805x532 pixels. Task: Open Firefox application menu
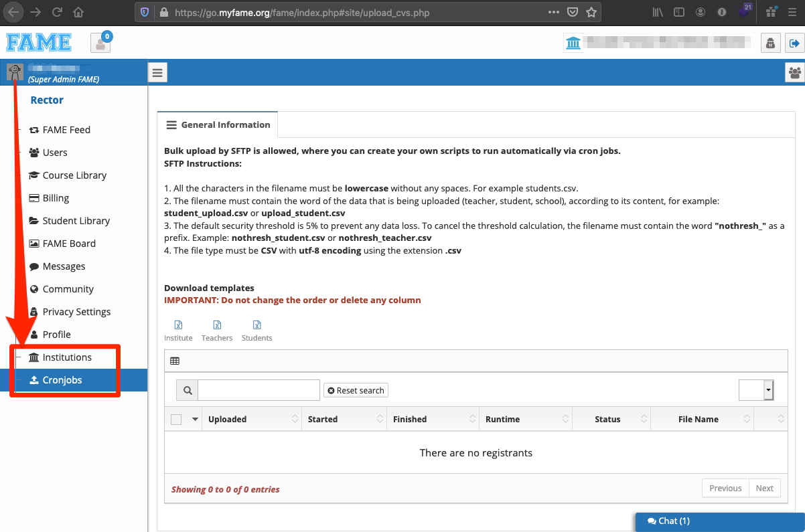[x=793, y=12]
